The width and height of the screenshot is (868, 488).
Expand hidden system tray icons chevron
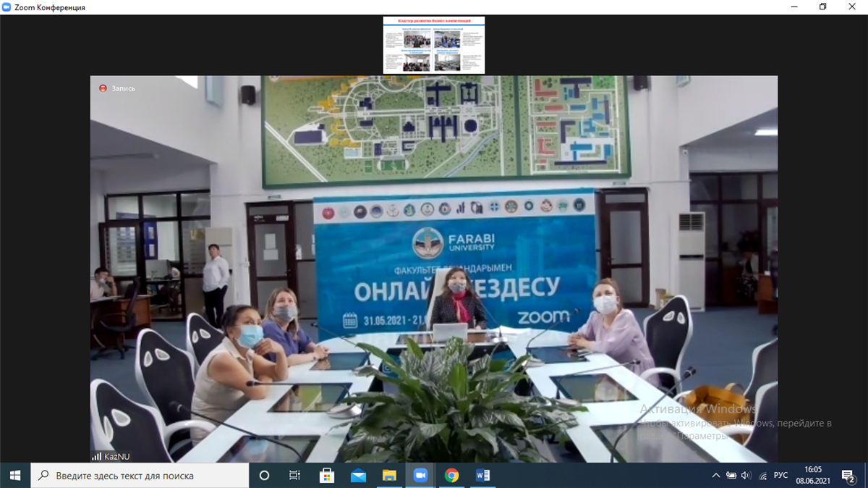point(716,476)
